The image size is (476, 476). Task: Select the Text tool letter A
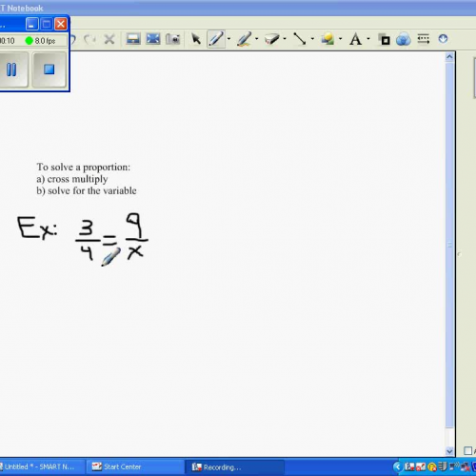point(355,40)
